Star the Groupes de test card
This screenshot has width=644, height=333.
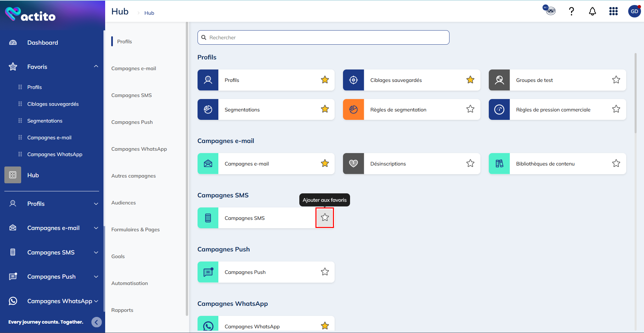[x=616, y=80]
